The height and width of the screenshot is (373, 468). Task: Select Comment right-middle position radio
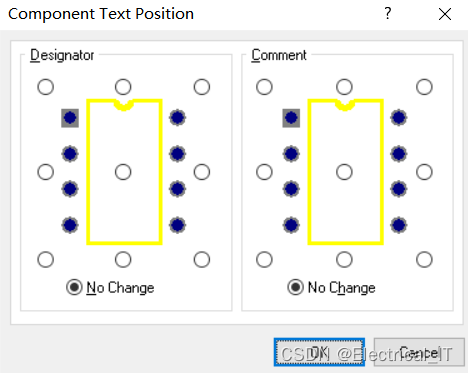(x=424, y=172)
